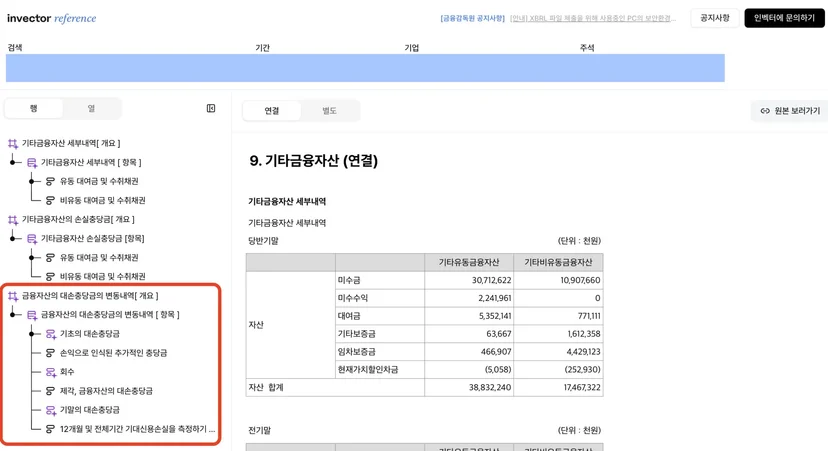The image size is (828, 451).
Task: Click the cell value 4,429,123
Action: click(583, 352)
